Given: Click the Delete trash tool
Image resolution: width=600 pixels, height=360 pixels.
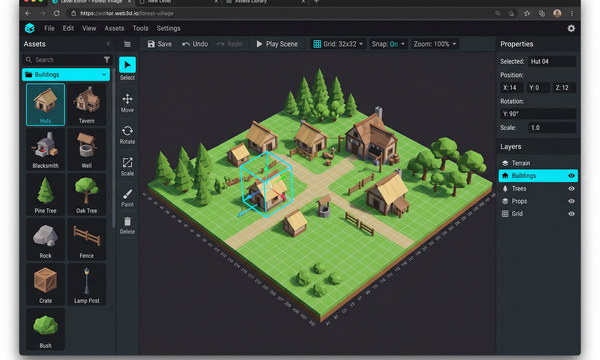Looking at the screenshot, I should coord(127,225).
